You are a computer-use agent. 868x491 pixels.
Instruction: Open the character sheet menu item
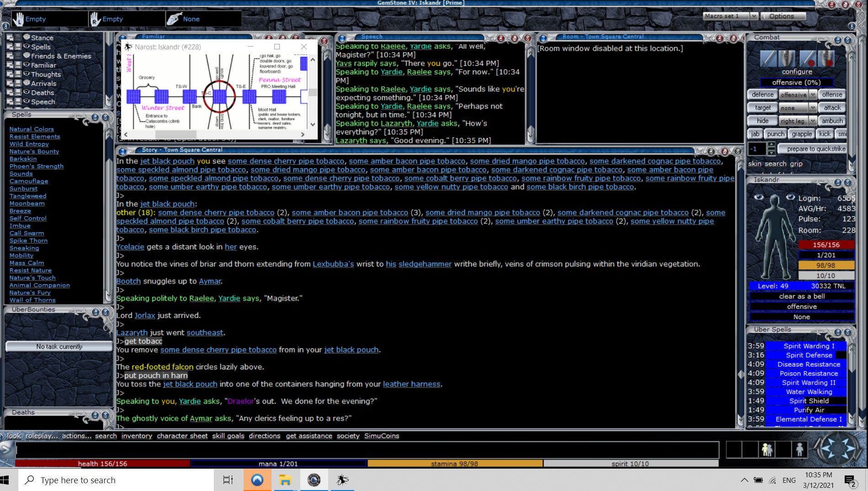click(182, 436)
